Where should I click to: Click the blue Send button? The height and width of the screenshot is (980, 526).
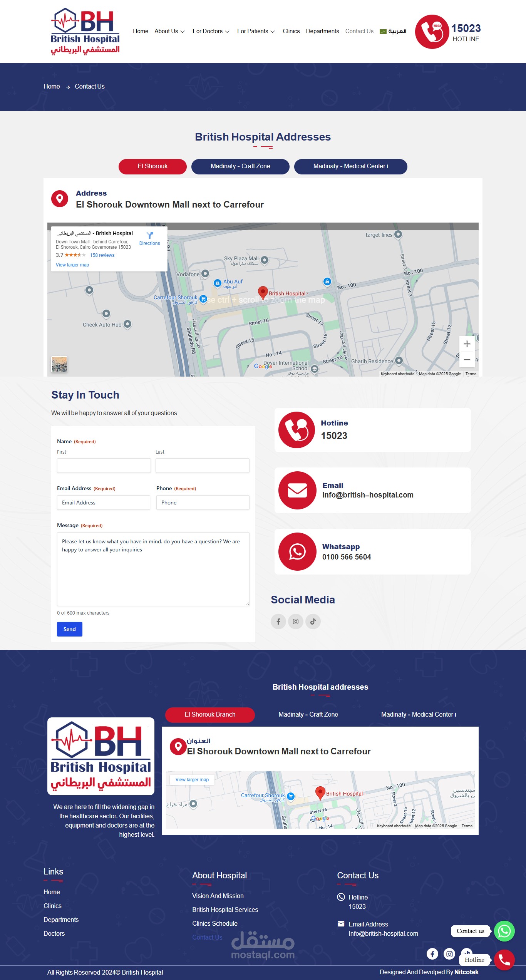70,629
